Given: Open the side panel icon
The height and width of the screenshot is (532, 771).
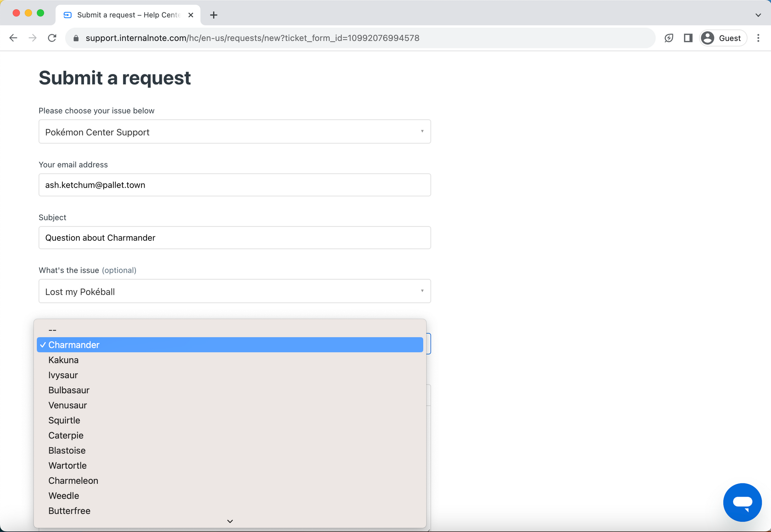Looking at the screenshot, I should [x=688, y=38].
